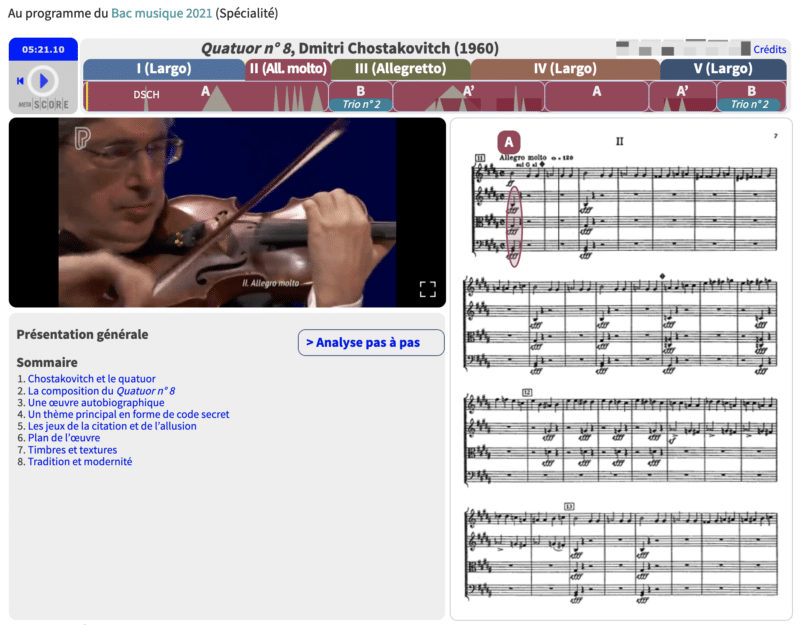Jump to the IV (Largo) movement tab
This screenshot has width=800, height=625.
565,69
